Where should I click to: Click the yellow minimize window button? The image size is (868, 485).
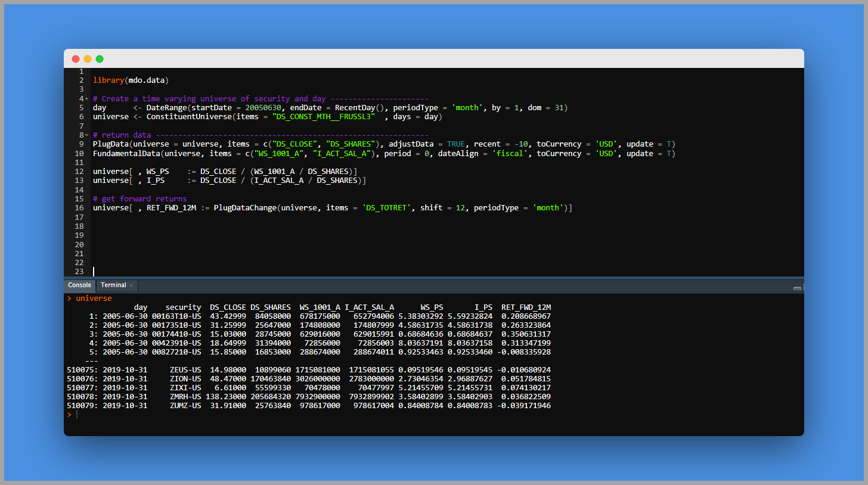pyautogui.click(x=88, y=59)
